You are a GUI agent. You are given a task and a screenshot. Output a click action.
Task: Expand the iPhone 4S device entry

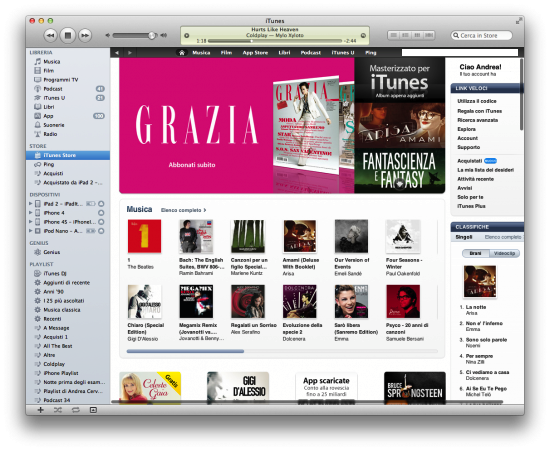[31, 222]
